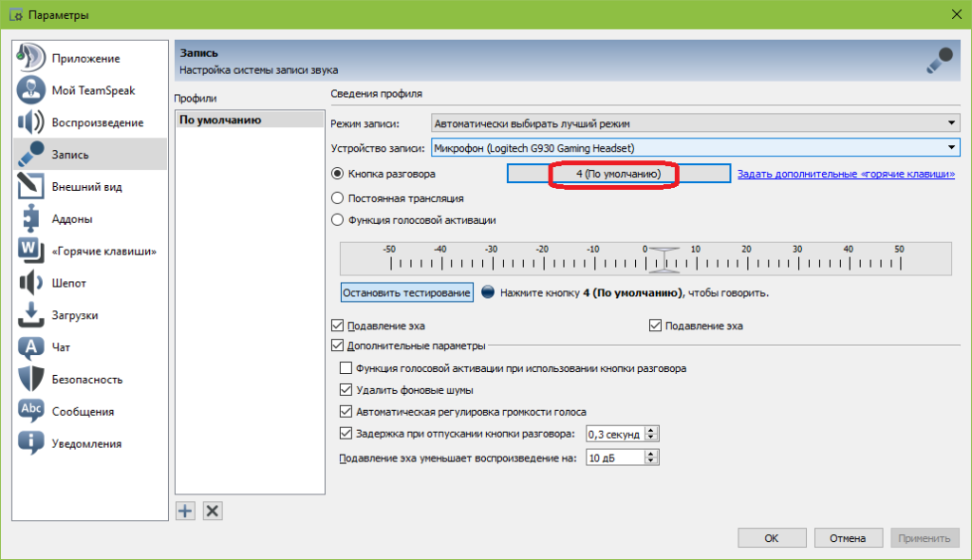The width and height of the screenshot is (972, 560).
Task: Click the Остановить тестирование button
Action: [407, 292]
